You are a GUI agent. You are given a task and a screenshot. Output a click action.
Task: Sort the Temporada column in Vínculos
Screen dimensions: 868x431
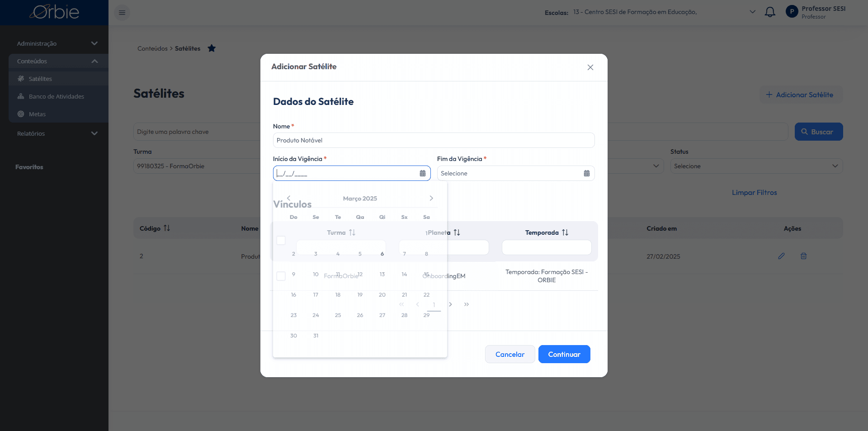click(x=565, y=232)
